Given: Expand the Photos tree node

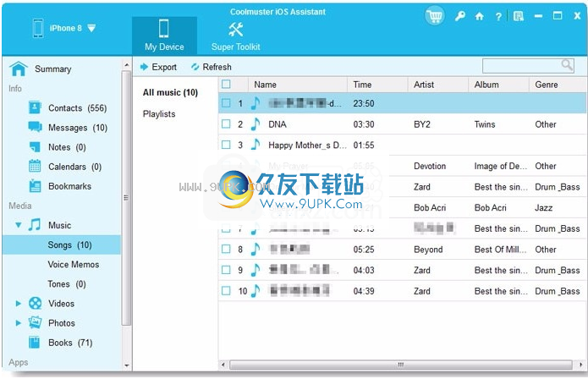Looking at the screenshot, I should pyautogui.click(x=18, y=323).
